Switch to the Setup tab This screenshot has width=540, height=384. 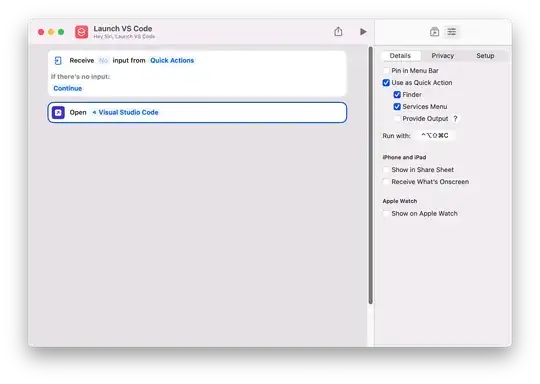pos(485,56)
